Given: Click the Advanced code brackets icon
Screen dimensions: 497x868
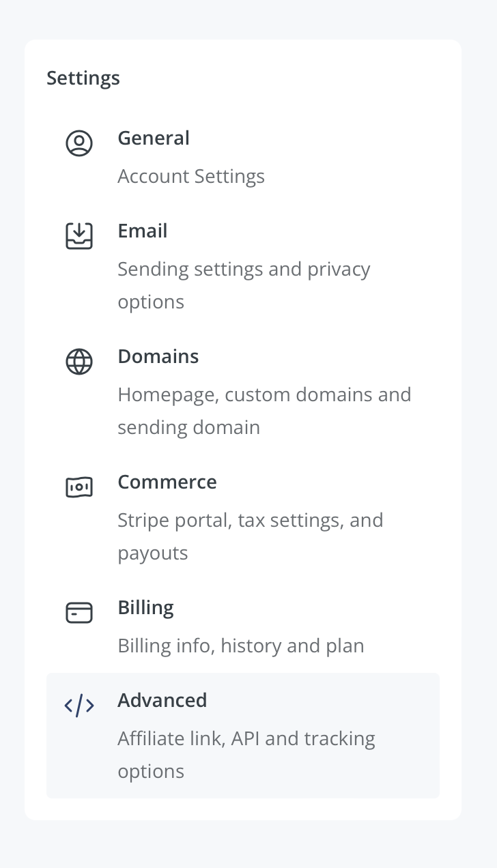Looking at the screenshot, I should tap(79, 706).
